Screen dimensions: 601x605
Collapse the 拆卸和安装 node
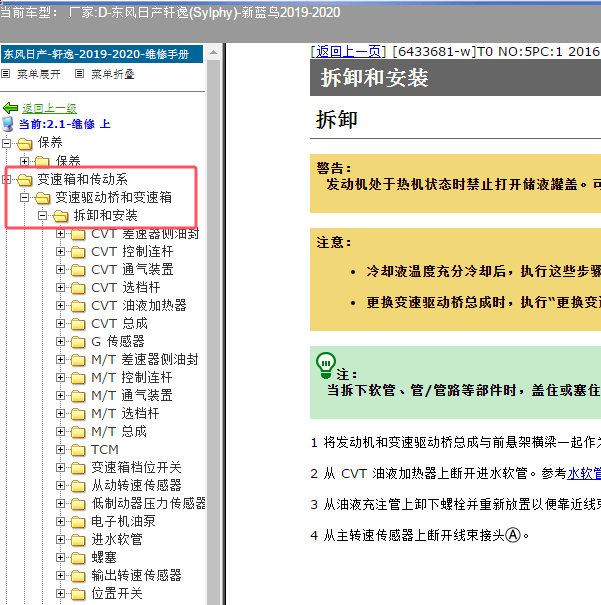(x=42, y=215)
